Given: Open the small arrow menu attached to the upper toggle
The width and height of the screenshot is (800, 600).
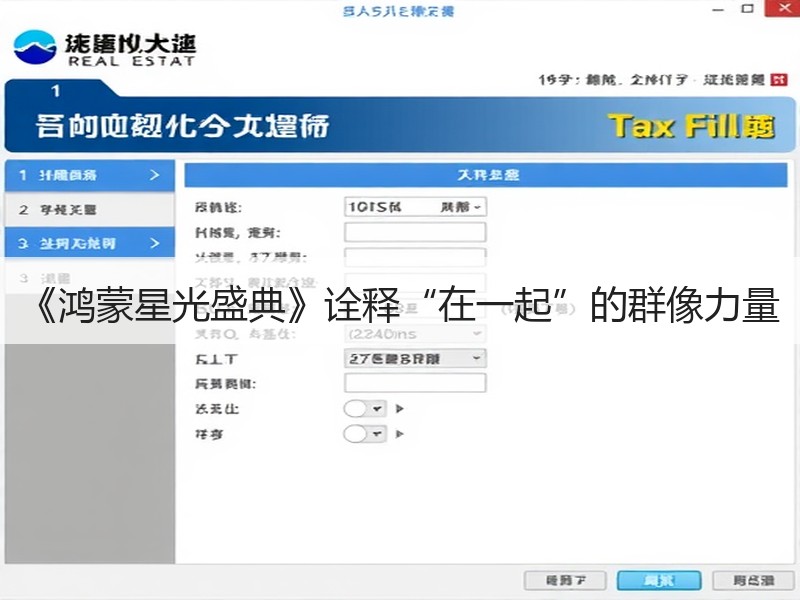Looking at the screenshot, I should 377,409.
